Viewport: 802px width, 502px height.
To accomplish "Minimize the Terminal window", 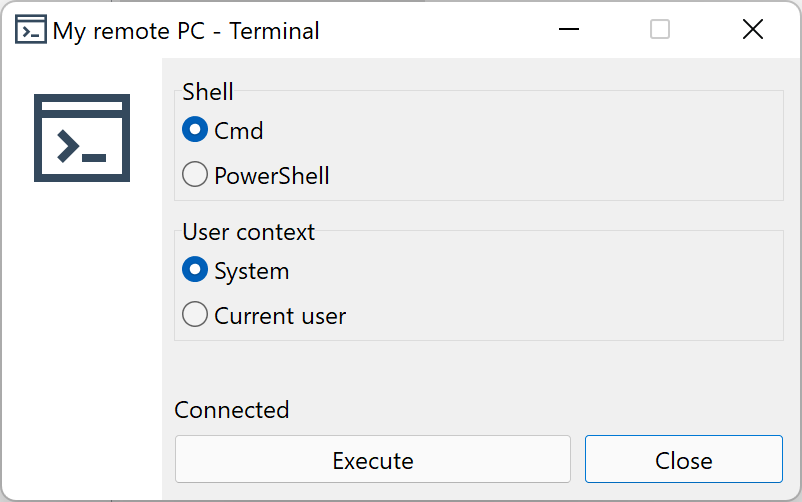I will click(569, 30).
